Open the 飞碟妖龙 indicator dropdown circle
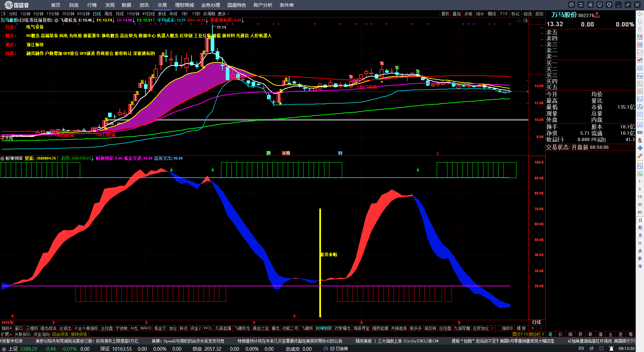644x352 pixels. point(57,20)
